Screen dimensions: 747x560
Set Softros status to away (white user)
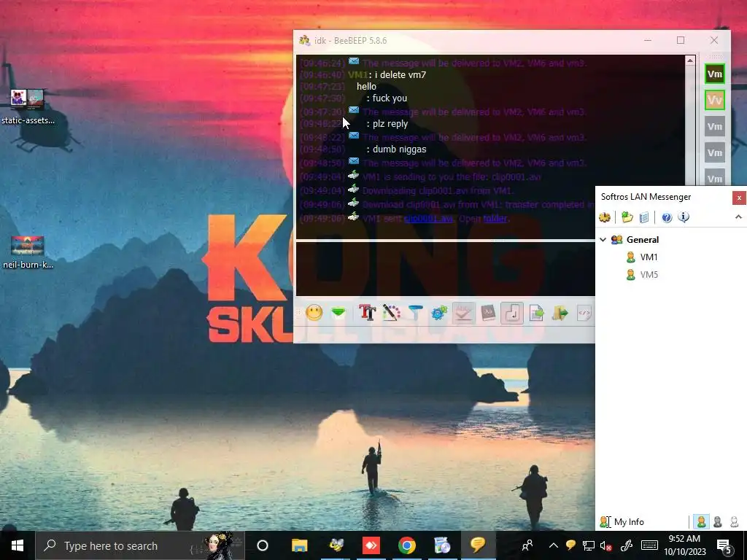coord(734,522)
